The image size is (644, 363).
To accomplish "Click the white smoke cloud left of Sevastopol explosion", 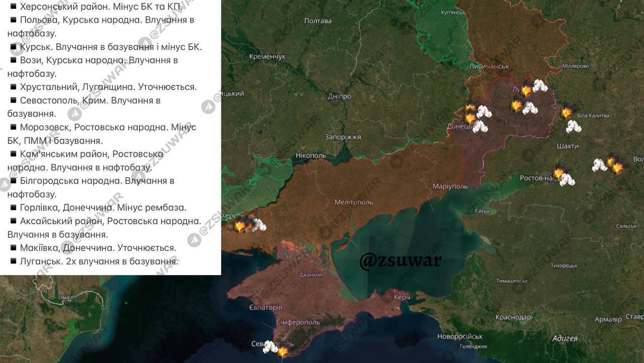I will (x=270, y=346).
